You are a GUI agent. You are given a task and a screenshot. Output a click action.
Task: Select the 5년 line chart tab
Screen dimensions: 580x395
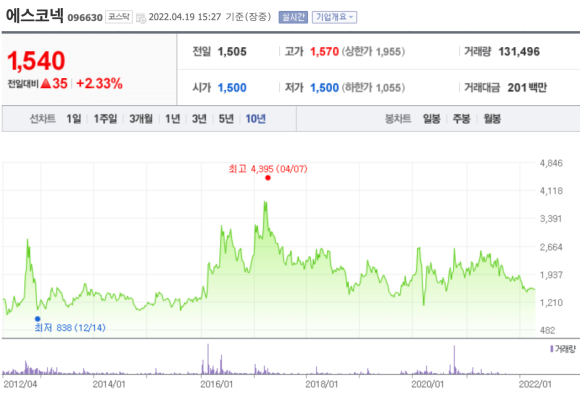tap(226, 119)
